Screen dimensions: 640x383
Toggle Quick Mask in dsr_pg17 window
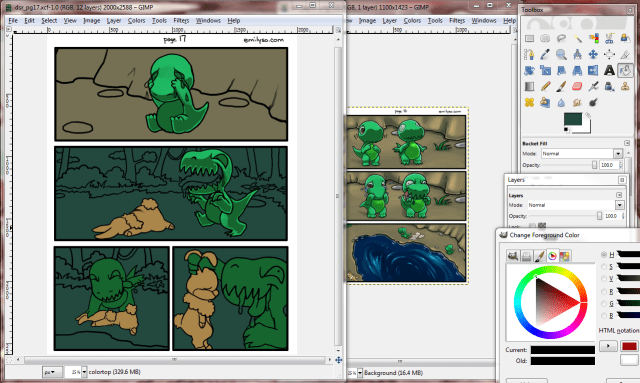tap(9, 360)
